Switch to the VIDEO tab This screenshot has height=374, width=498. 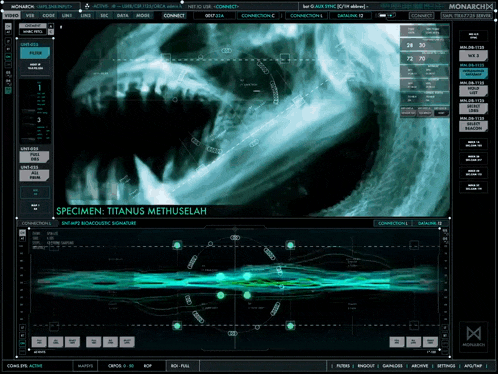point(11,16)
